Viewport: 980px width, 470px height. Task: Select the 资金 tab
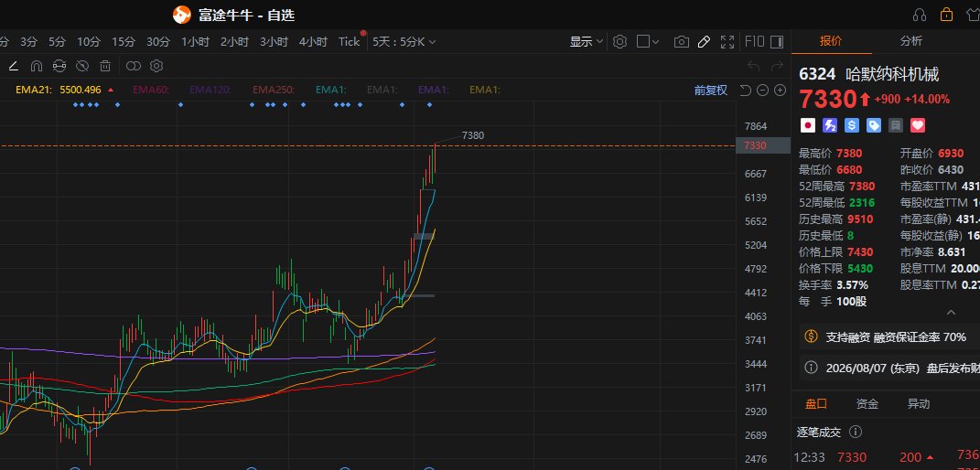(867, 404)
